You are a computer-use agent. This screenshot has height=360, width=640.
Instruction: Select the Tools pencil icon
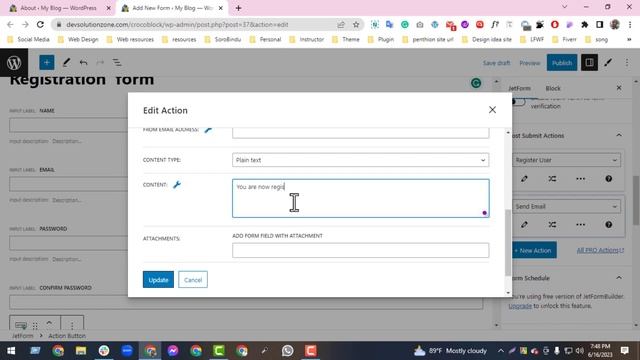(66, 62)
